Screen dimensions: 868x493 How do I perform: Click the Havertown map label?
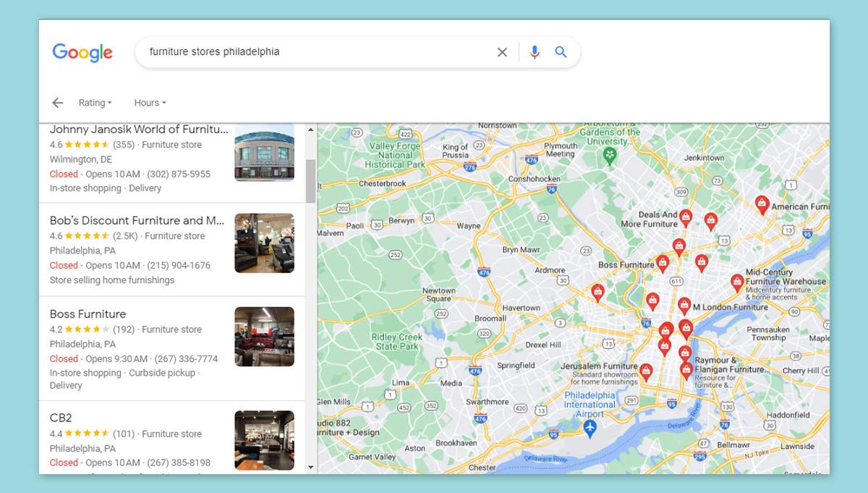[x=521, y=308]
